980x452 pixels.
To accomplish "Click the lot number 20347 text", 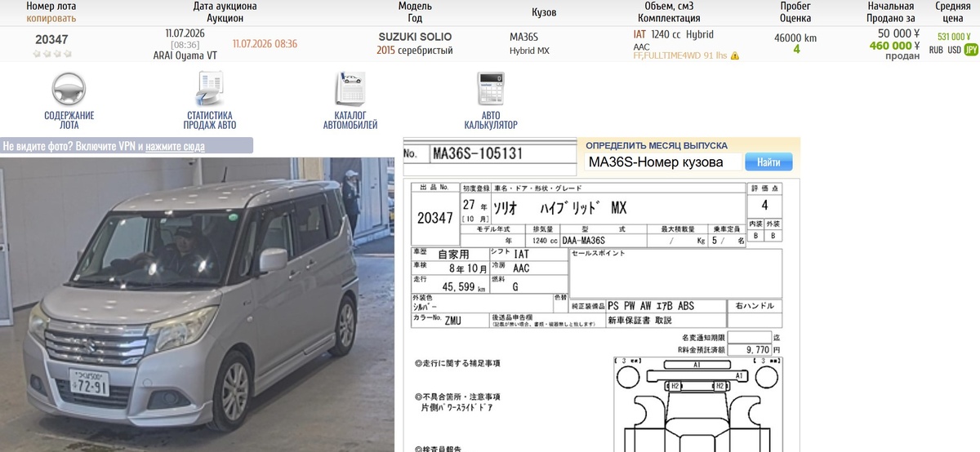I will 51,38.
